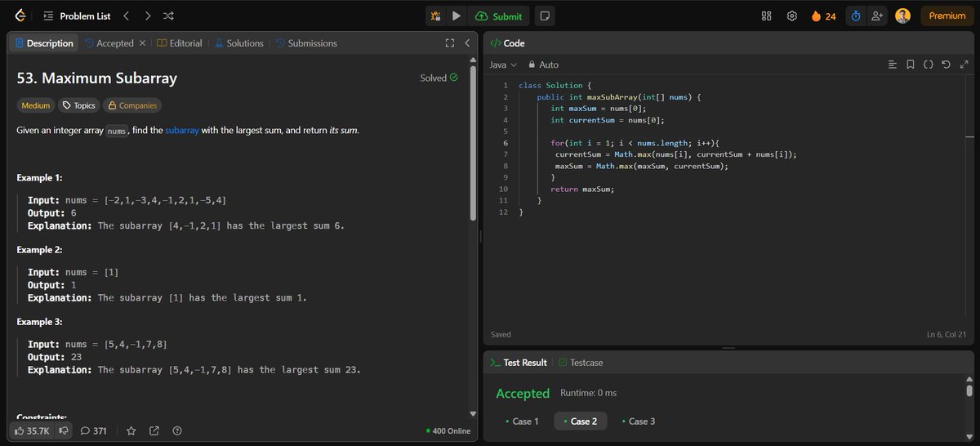Upvote the problem showing 35.7K likes
This screenshot has height=446, width=980.
point(32,430)
